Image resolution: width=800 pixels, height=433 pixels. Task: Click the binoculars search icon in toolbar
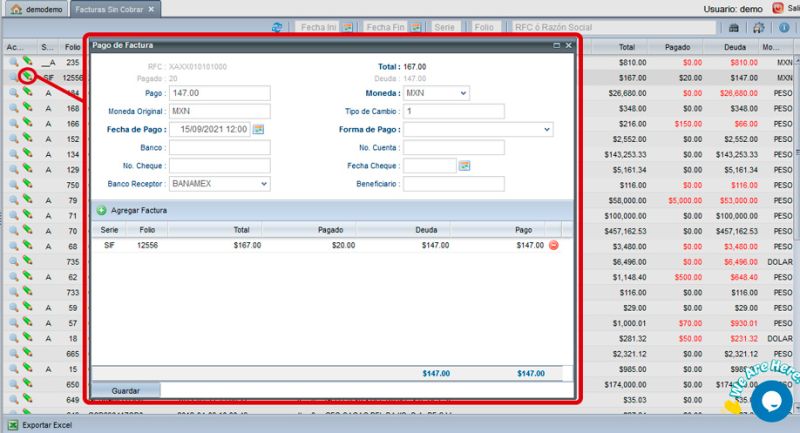(x=733, y=28)
